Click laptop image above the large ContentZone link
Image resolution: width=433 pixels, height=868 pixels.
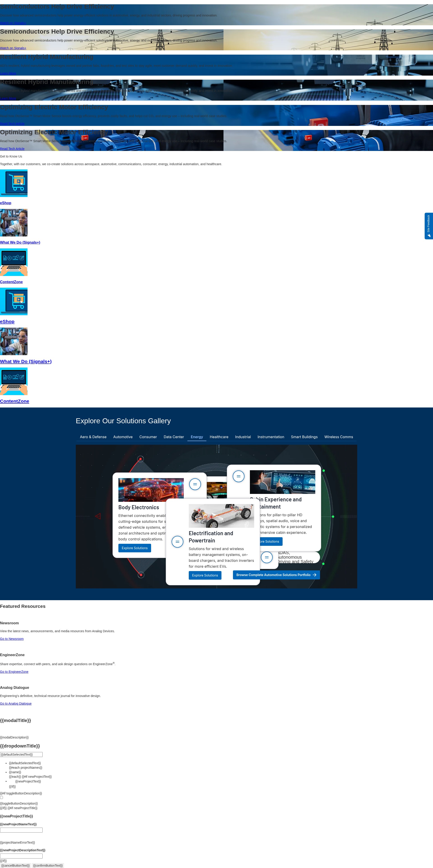click(x=14, y=381)
